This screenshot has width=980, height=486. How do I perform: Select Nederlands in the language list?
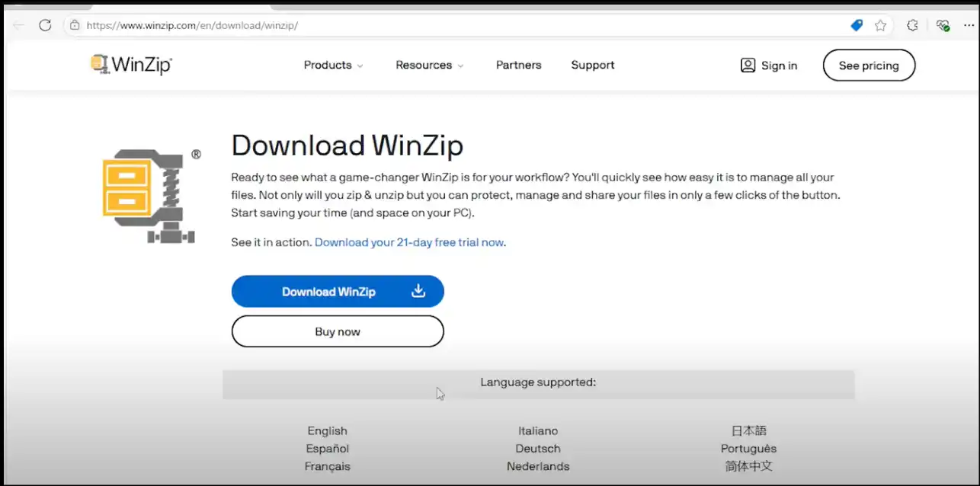538,466
